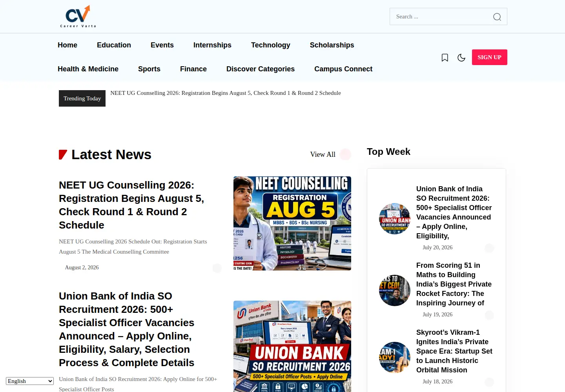Click the Trending Today label
This screenshot has width=565, height=392.
(82, 98)
